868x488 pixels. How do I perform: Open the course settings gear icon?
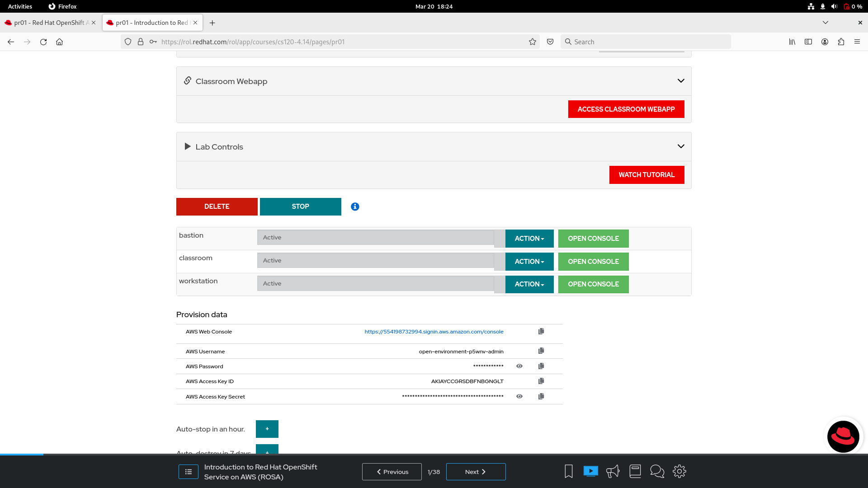point(679,471)
